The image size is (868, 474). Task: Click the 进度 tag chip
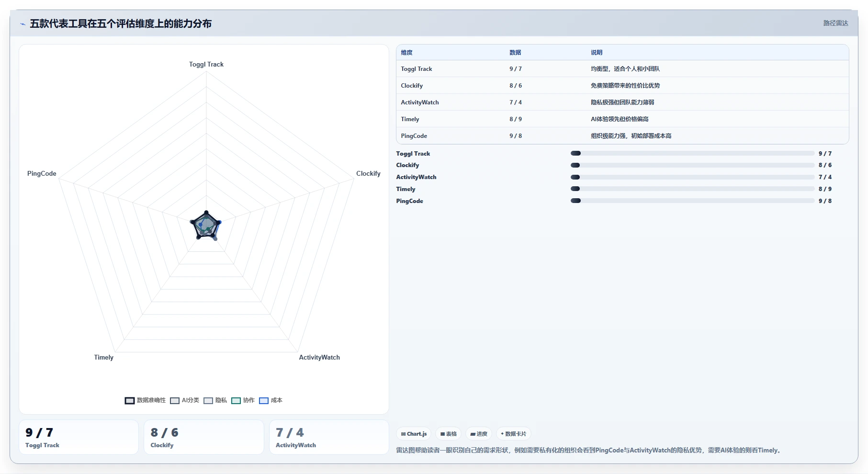(479, 434)
